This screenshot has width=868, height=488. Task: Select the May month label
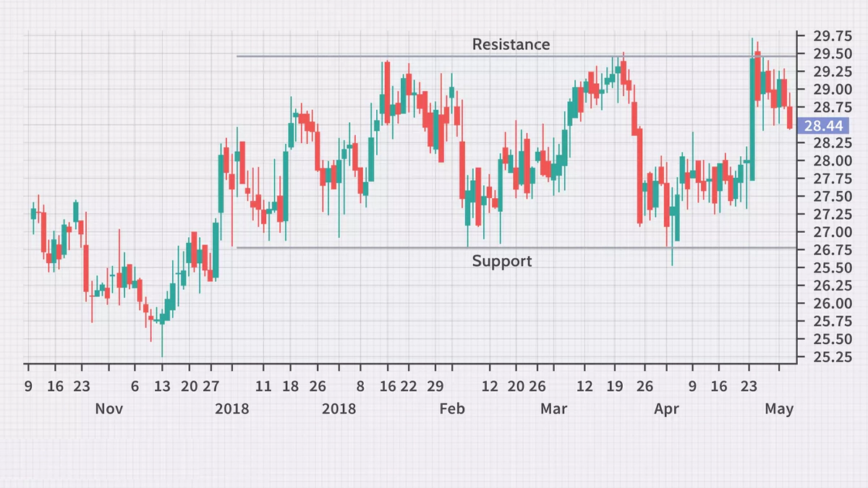(x=780, y=408)
